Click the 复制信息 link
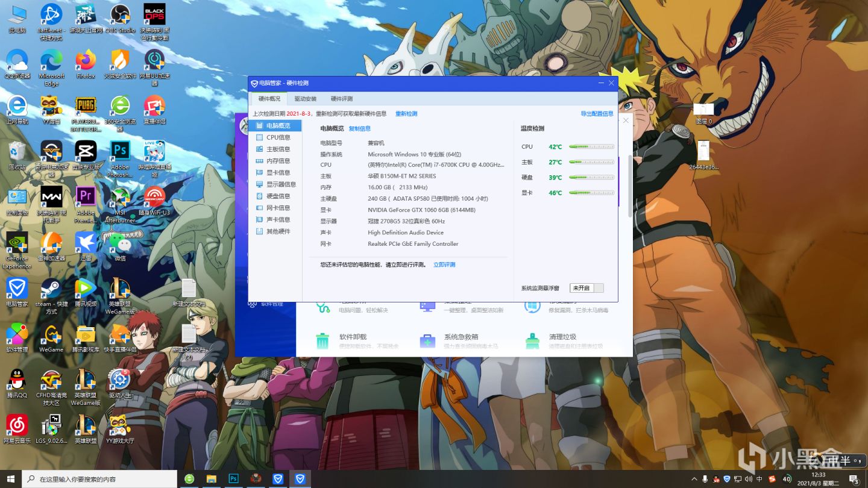 [360, 128]
